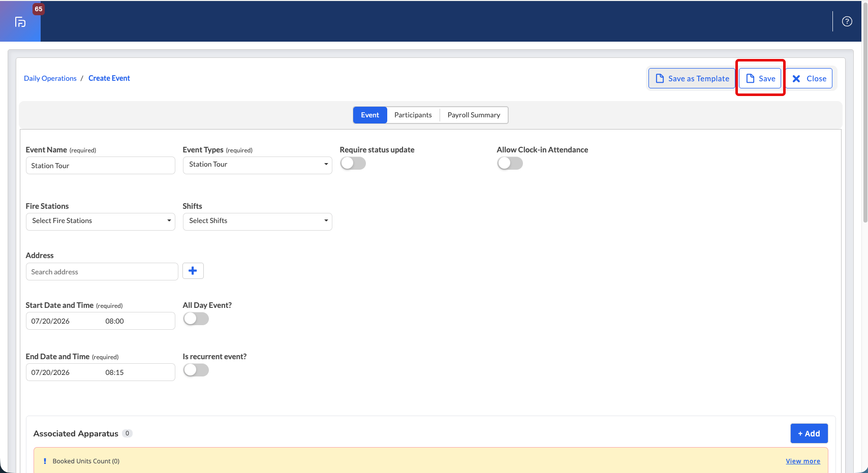The height and width of the screenshot is (473, 868).
Task: Close the Create Event form
Action: pos(809,78)
